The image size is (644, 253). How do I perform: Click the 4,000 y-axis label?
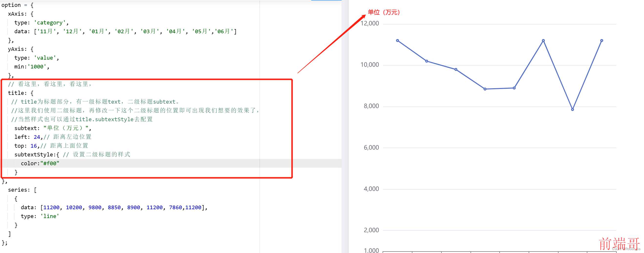(371, 189)
